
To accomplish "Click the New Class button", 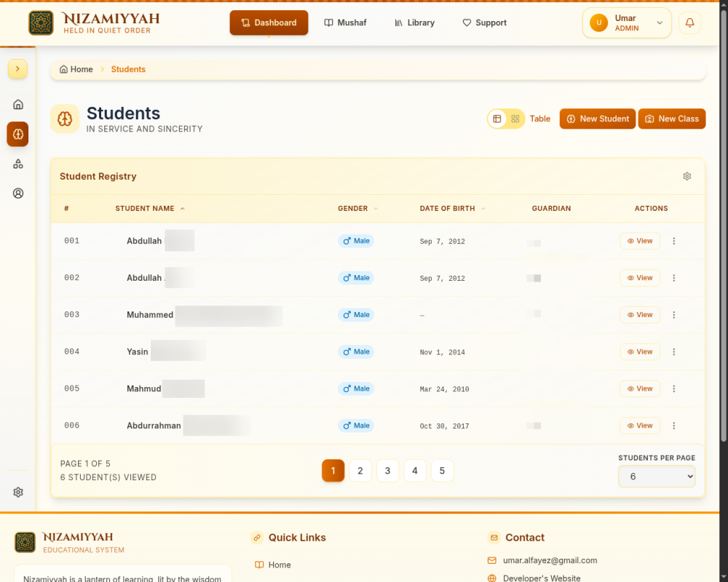I will pos(672,119).
